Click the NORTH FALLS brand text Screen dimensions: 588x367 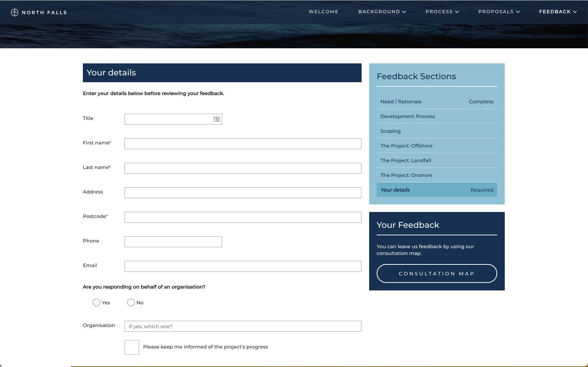coord(44,12)
